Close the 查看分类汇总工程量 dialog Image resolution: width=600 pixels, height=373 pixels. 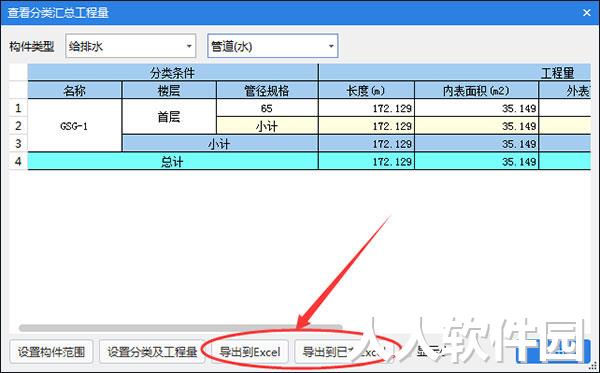coord(587,13)
